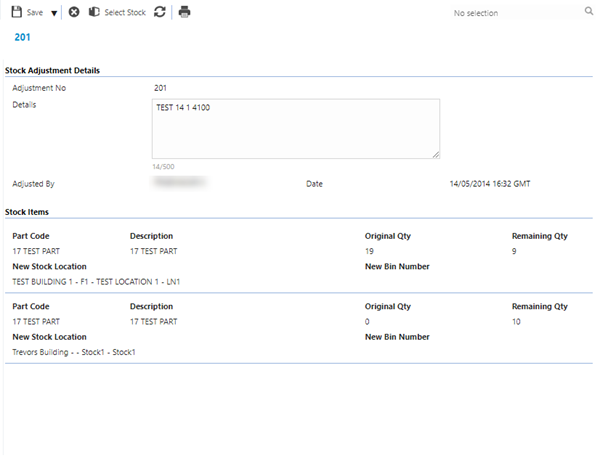Click the magnifying glass search icon
The height and width of the screenshot is (458, 600).
click(x=588, y=12)
